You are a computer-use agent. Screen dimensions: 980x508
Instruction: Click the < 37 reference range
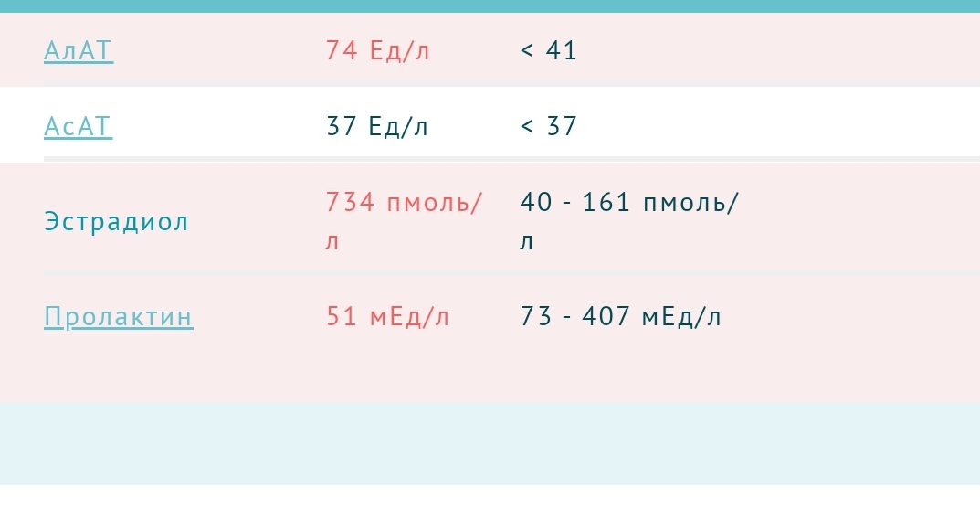(x=549, y=126)
